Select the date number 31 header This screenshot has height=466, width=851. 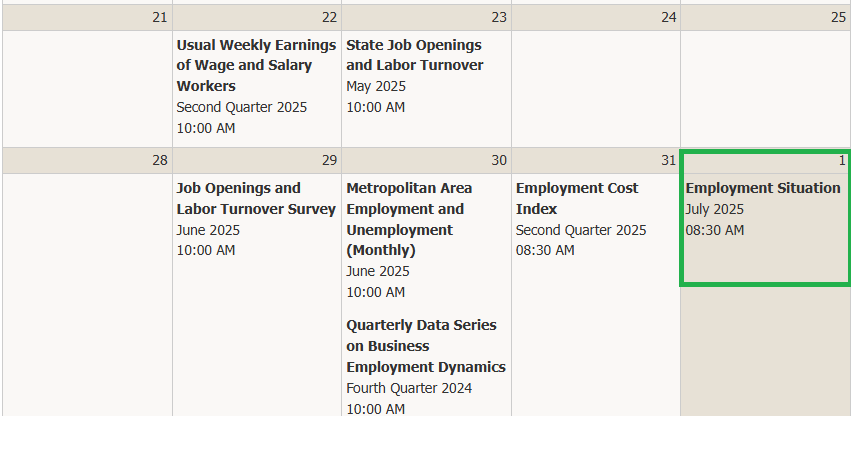point(669,160)
